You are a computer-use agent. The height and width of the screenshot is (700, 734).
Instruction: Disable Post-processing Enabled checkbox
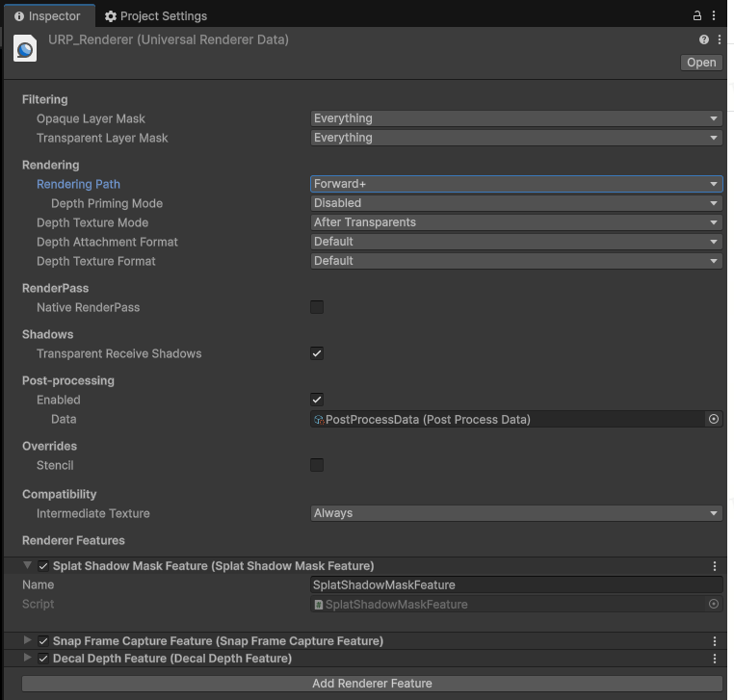pyautogui.click(x=317, y=400)
